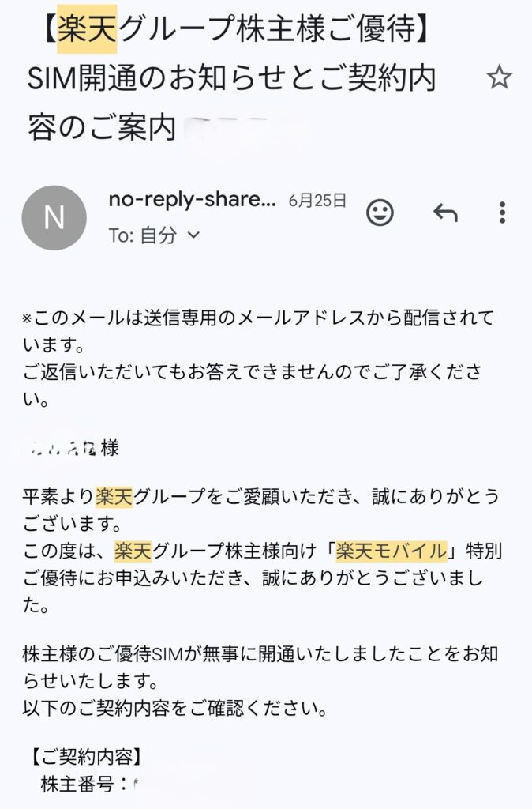Tap the SIM開通のお知らせ subject line
The image size is (532, 809).
pos(232,78)
